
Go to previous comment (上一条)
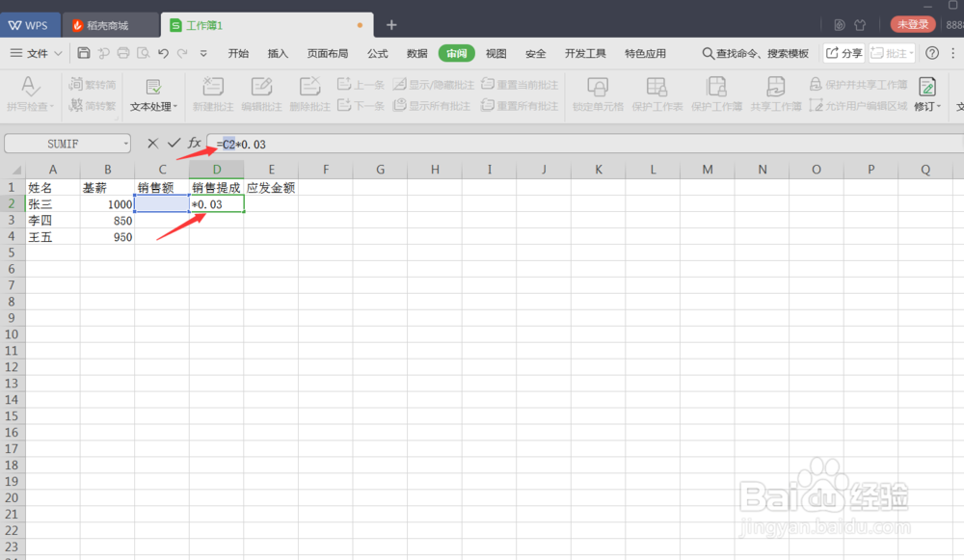[361, 84]
